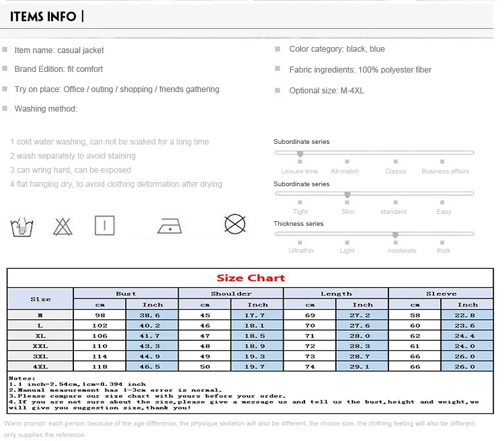Click the 'cold water washing' instruction
Viewport: 504px width, 441px height.
click(x=110, y=142)
